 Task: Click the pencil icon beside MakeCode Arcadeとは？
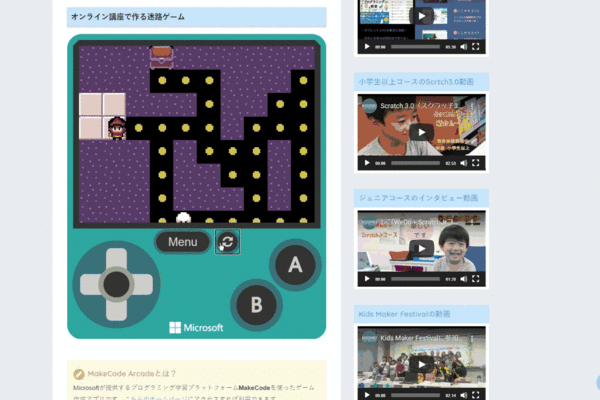click(79, 374)
